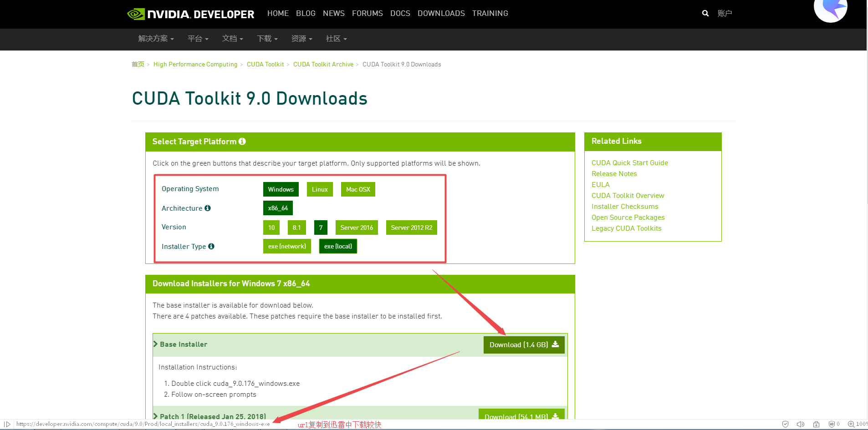This screenshot has height=430, width=868.
Task: Open the Release Notes link
Action: click(614, 174)
